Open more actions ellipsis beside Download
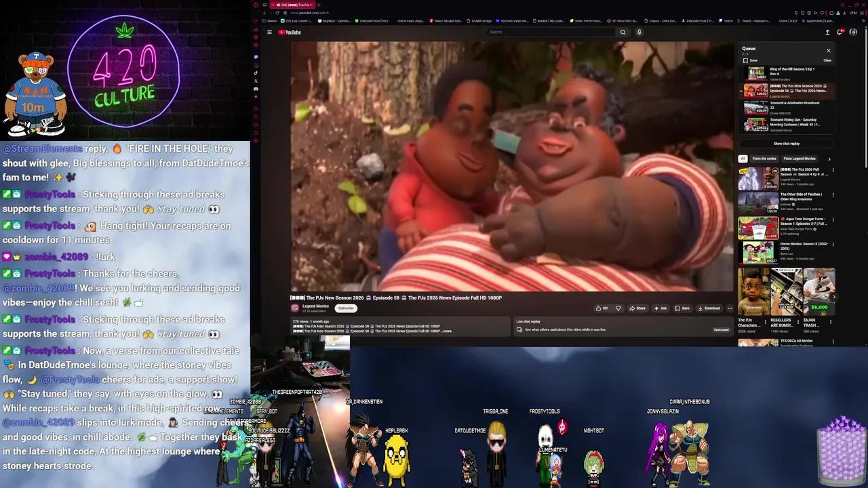Screen dimensions: 868x488 tap(730, 308)
